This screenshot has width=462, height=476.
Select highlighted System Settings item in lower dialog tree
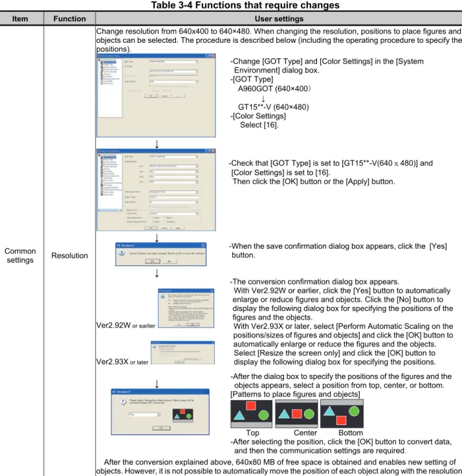coord(109,157)
